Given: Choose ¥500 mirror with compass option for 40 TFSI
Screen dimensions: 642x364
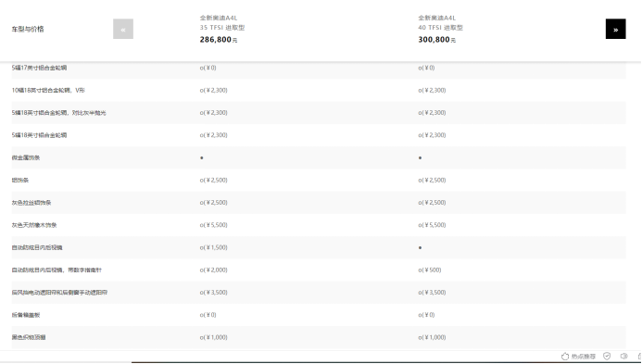Looking at the screenshot, I should point(430,270).
